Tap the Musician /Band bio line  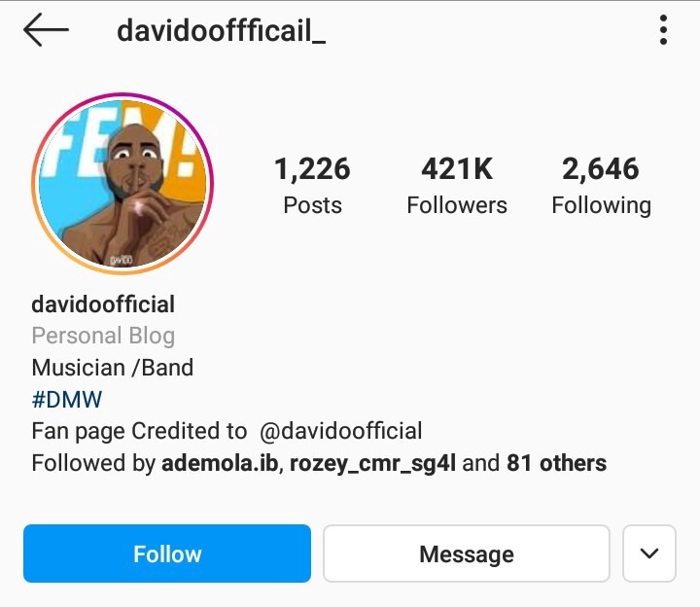point(113,368)
